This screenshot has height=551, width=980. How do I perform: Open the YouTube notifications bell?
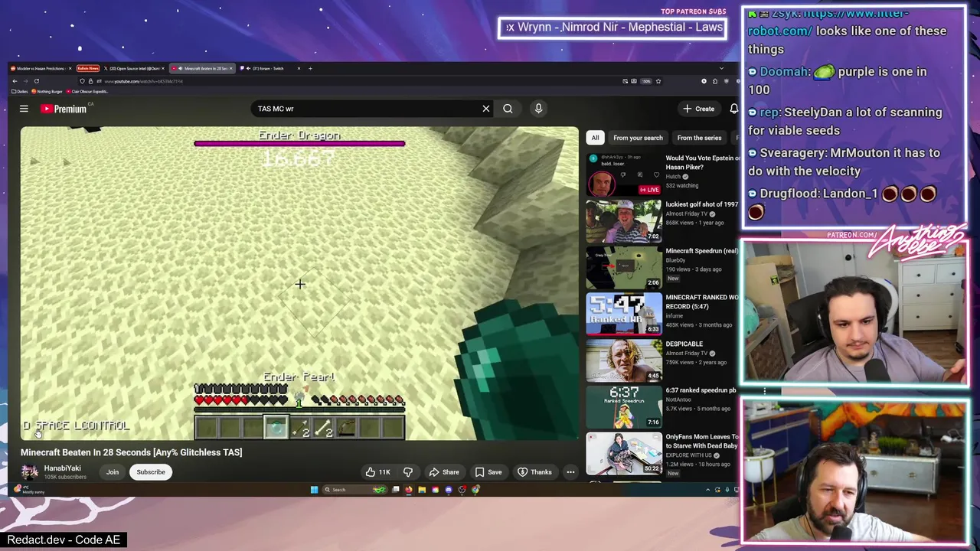tap(734, 109)
